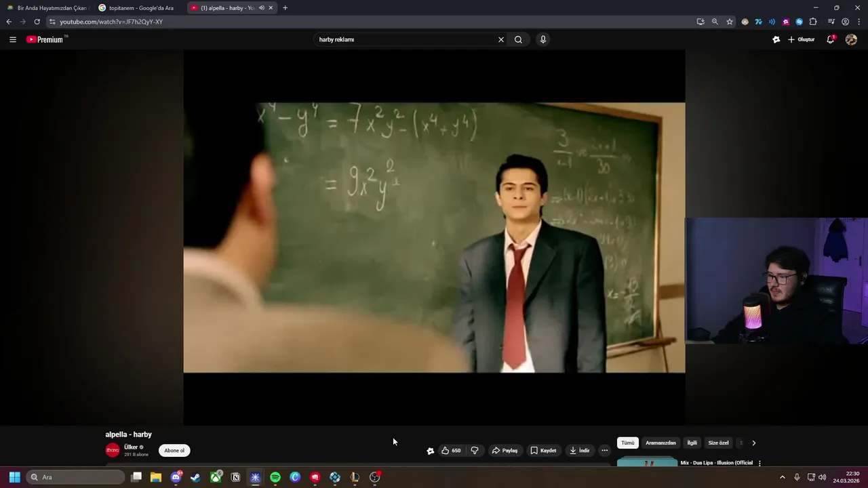This screenshot has width=868, height=488.
Task: Go back with browser back arrow
Action: click(9, 22)
